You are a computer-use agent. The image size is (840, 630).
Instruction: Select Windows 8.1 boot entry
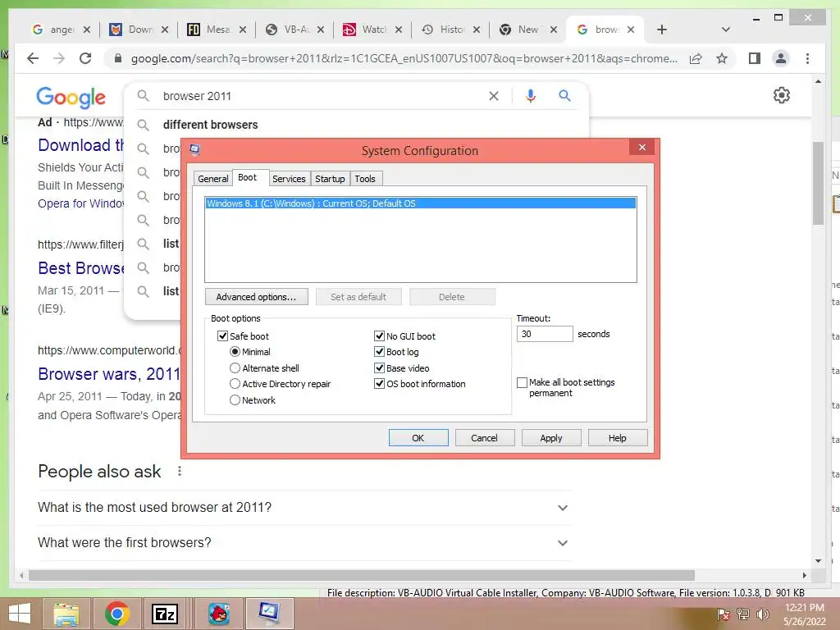(421, 203)
